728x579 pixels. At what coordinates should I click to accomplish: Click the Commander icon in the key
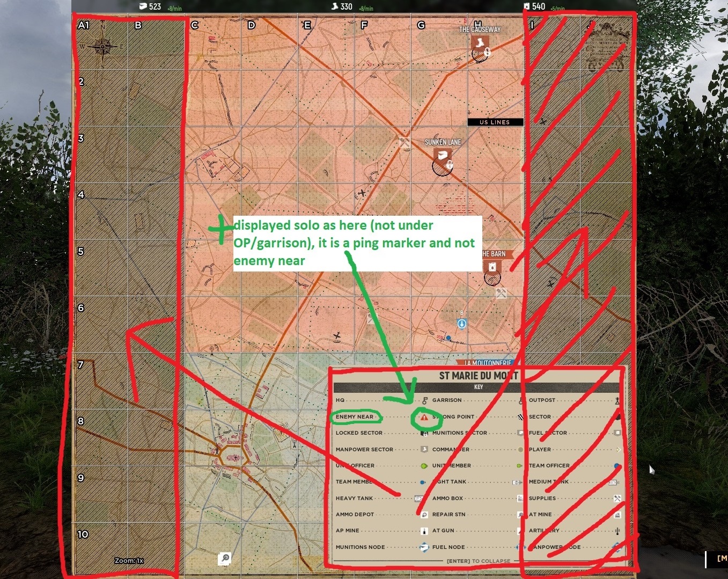coord(520,449)
